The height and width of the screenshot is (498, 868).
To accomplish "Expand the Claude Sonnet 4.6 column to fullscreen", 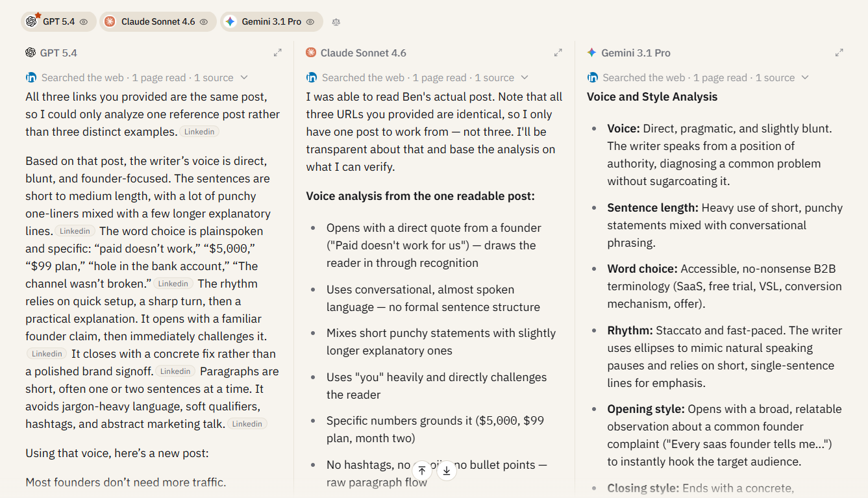I will (x=558, y=53).
